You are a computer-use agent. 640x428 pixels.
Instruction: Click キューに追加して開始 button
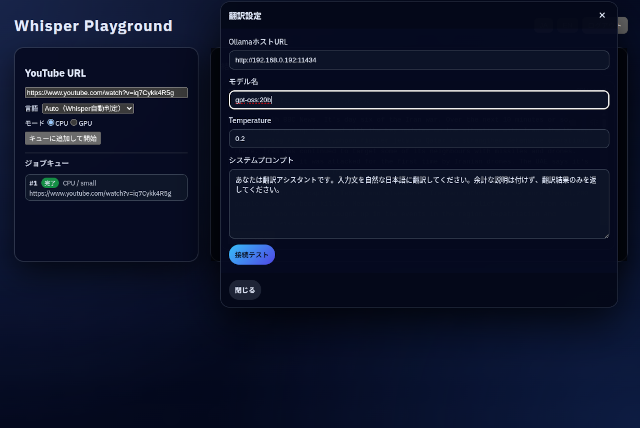coord(63,138)
